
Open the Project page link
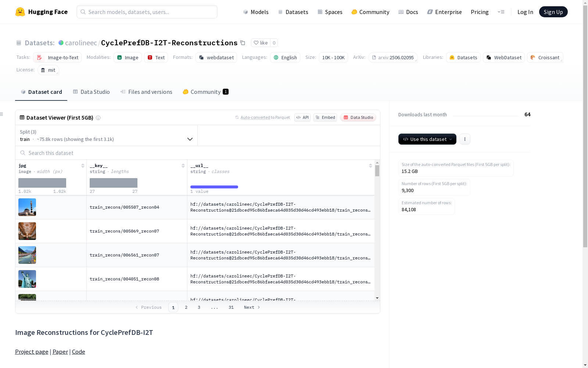click(x=32, y=351)
